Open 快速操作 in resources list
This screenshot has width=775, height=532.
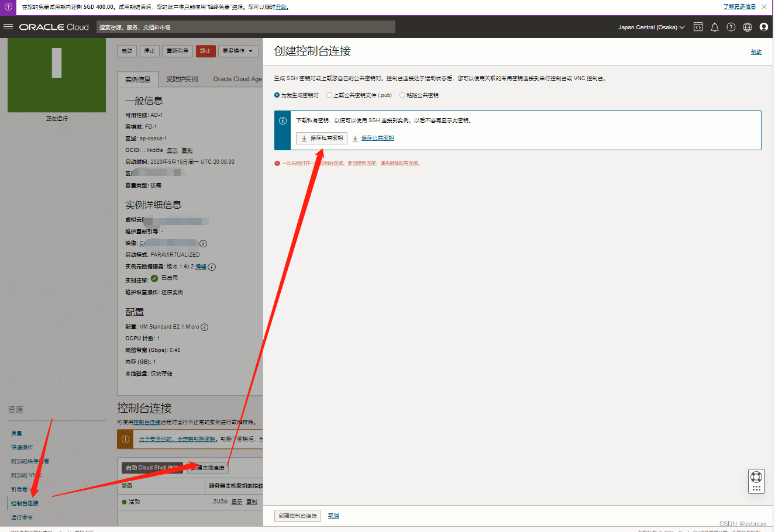click(x=22, y=447)
